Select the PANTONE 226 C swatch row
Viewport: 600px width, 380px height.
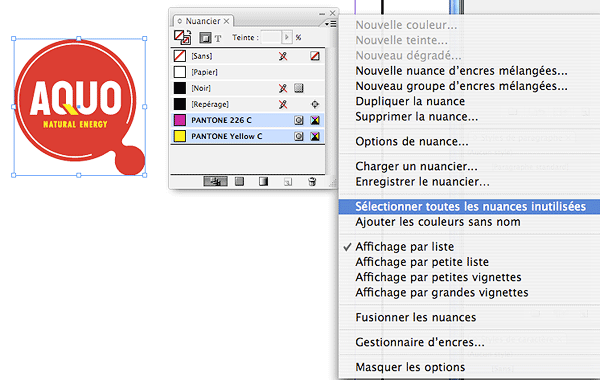(x=248, y=121)
